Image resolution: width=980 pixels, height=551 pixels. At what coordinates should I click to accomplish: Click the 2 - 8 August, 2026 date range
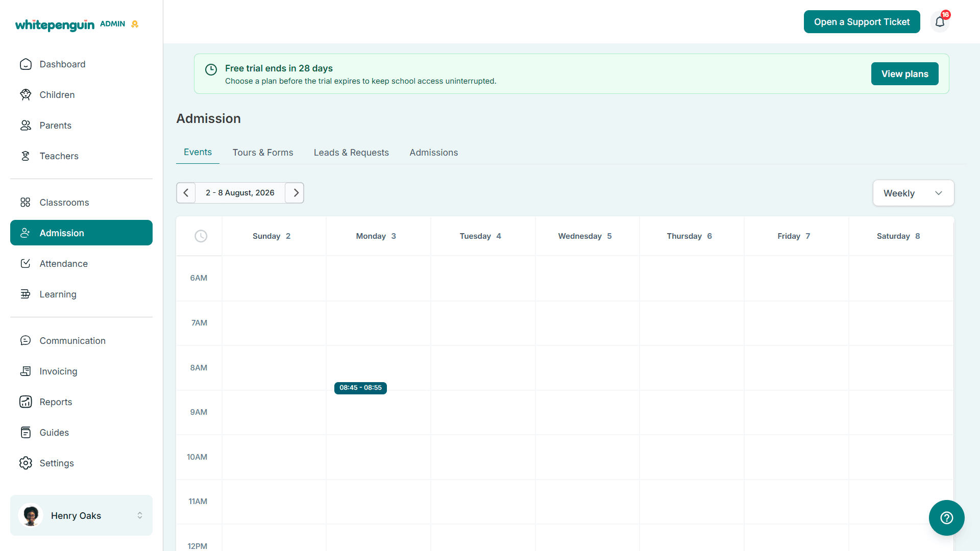(240, 193)
